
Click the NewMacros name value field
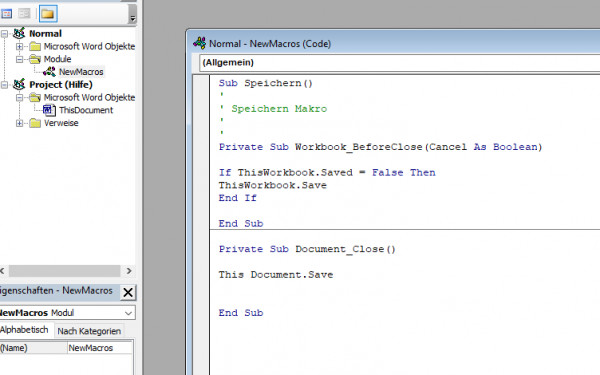[x=100, y=348]
